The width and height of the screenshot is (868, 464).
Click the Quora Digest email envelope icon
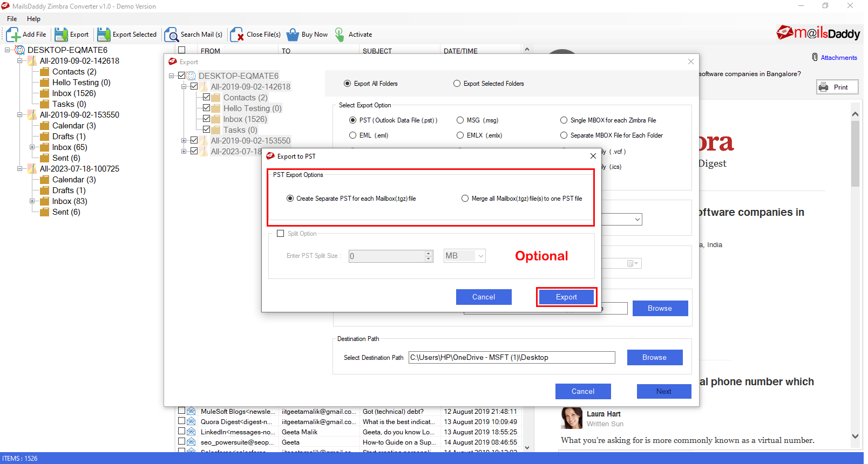(x=191, y=421)
